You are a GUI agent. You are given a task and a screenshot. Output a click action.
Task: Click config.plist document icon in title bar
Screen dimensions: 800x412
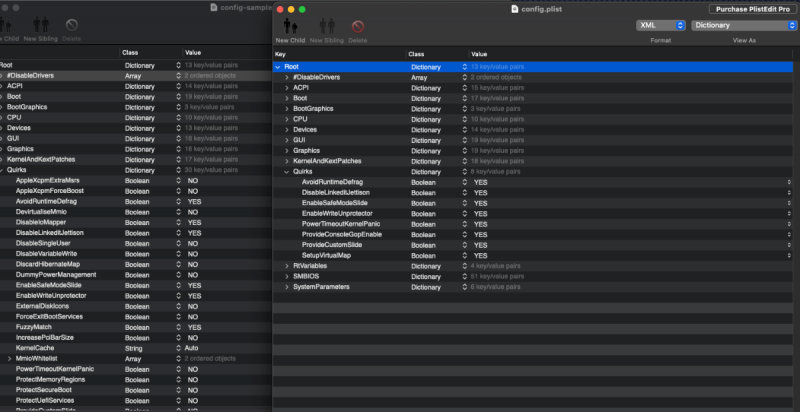pyautogui.click(x=514, y=8)
